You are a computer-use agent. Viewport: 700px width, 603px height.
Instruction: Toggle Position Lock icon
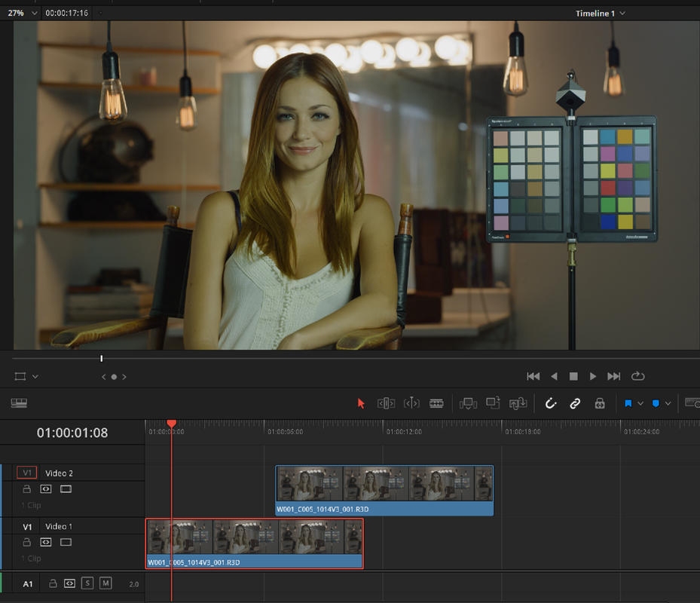pos(600,404)
